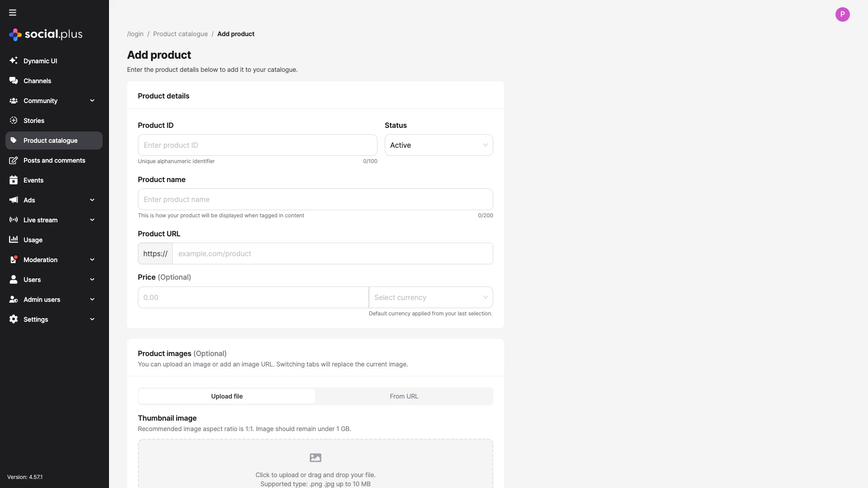Expand the Moderation section chevron
Viewport: 868px width, 488px height.
[x=92, y=259]
